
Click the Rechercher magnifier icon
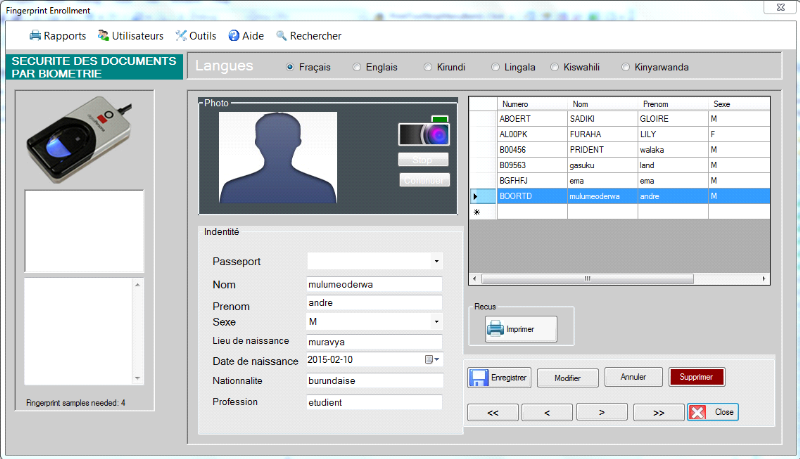click(x=282, y=36)
